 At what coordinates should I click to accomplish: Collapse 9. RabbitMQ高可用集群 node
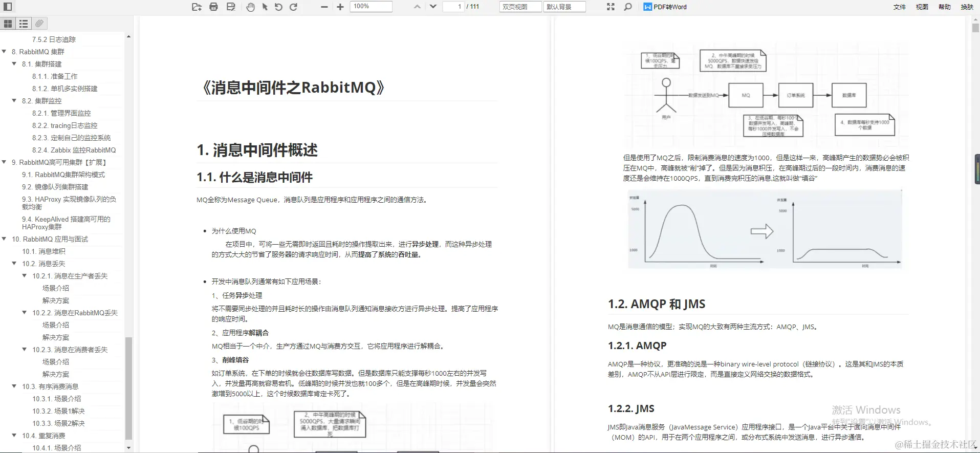point(4,162)
